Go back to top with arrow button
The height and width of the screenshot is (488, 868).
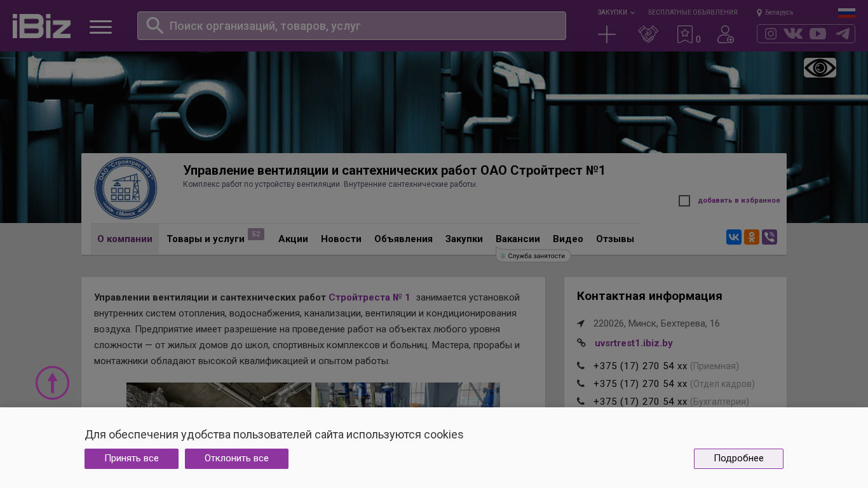click(52, 383)
